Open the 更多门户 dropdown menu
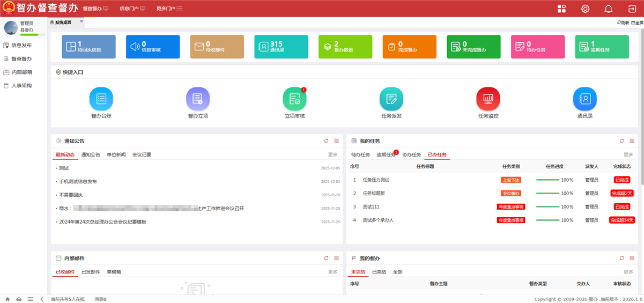The width and height of the screenshot is (644, 303). 169,9
